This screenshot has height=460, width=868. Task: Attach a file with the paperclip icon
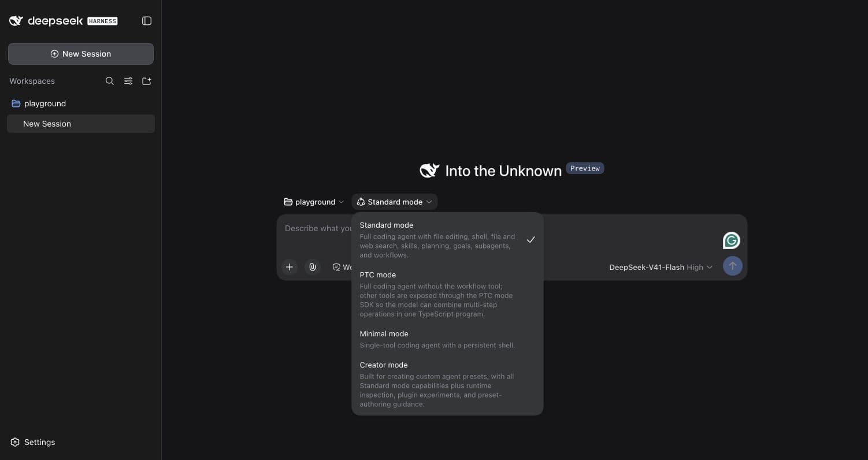coord(312,266)
